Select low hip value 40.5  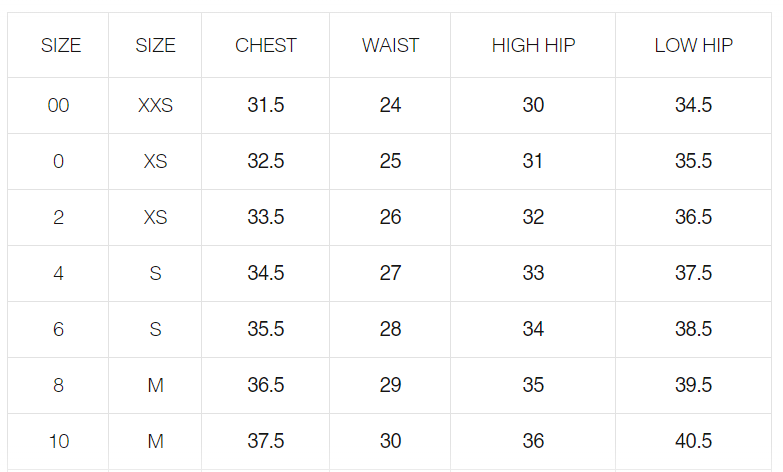tap(693, 441)
